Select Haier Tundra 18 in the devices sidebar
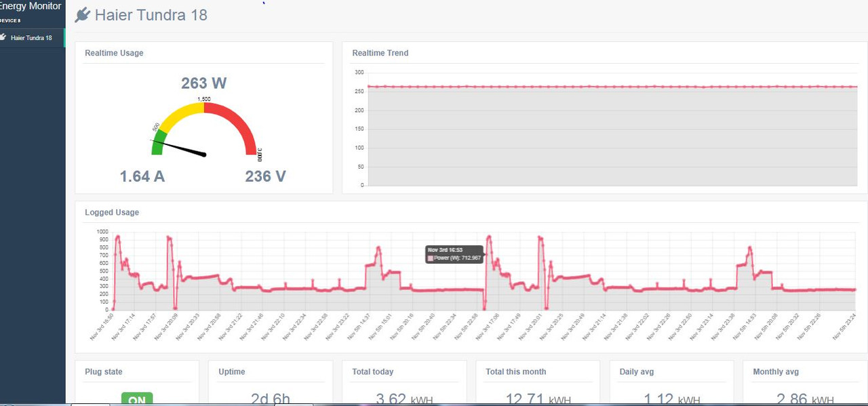The image size is (868, 406). pos(32,38)
